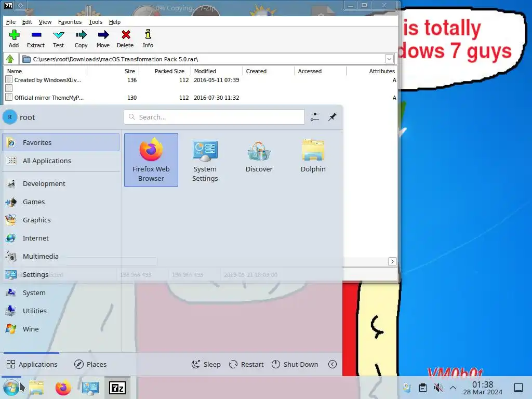Launch System Settings from favorites
This screenshot has height=399, width=532.
tap(205, 160)
